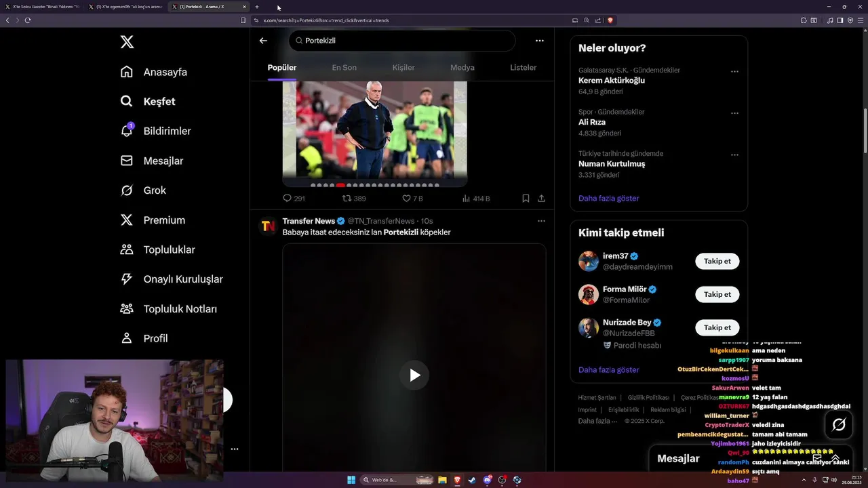Image resolution: width=868 pixels, height=488 pixels.
Task: Open more options for Numan Kurtulmuş trend
Action: tap(734, 155)
